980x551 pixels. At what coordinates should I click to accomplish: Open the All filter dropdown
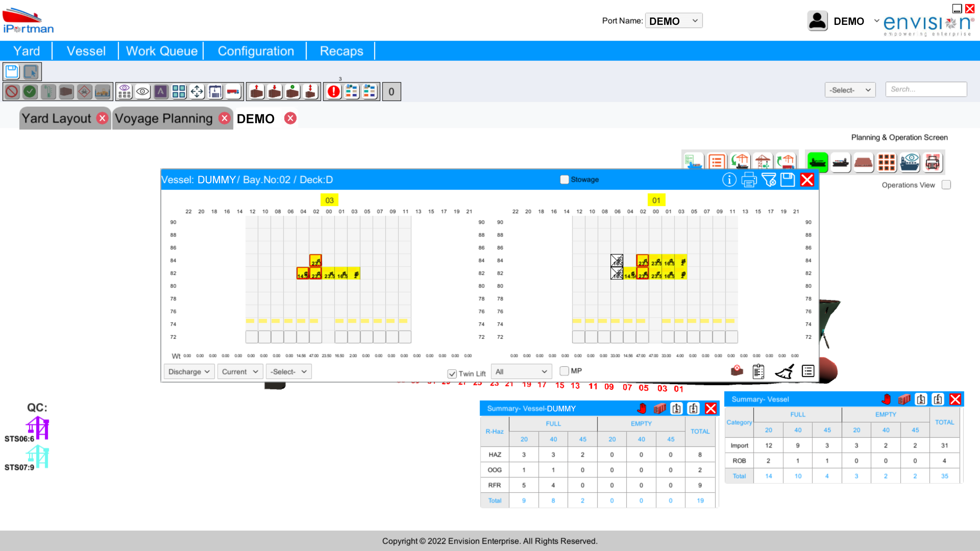tap(521, 372)
